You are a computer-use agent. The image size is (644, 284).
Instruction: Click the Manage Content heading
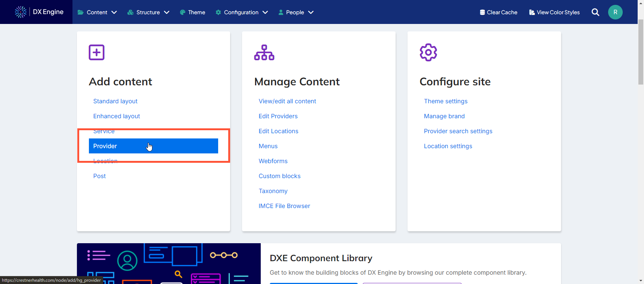[x=297, y=82]
